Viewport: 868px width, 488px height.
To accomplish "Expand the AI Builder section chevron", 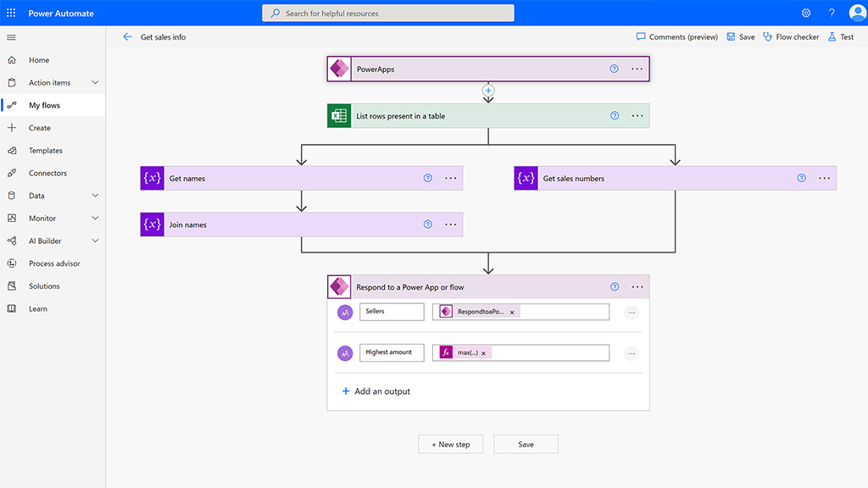I will [95, 241].
